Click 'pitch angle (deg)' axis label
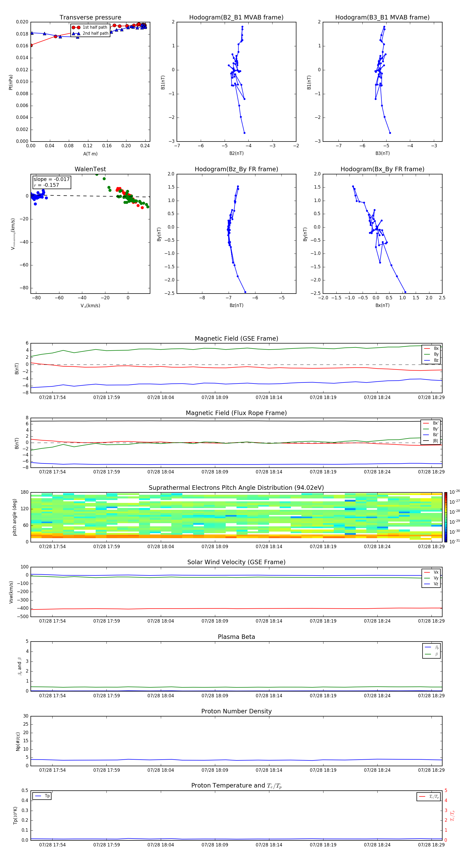473x868 pixels. (14, 517)
